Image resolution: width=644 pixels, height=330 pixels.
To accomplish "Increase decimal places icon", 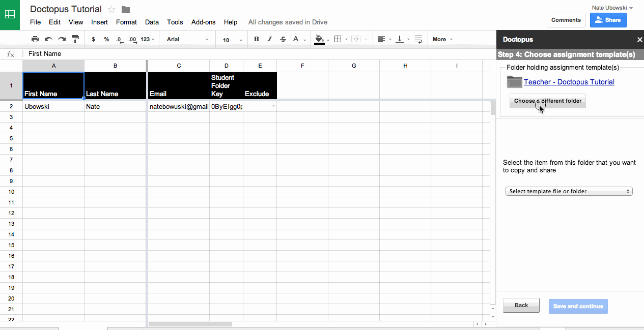I will [x=132, y=39].
